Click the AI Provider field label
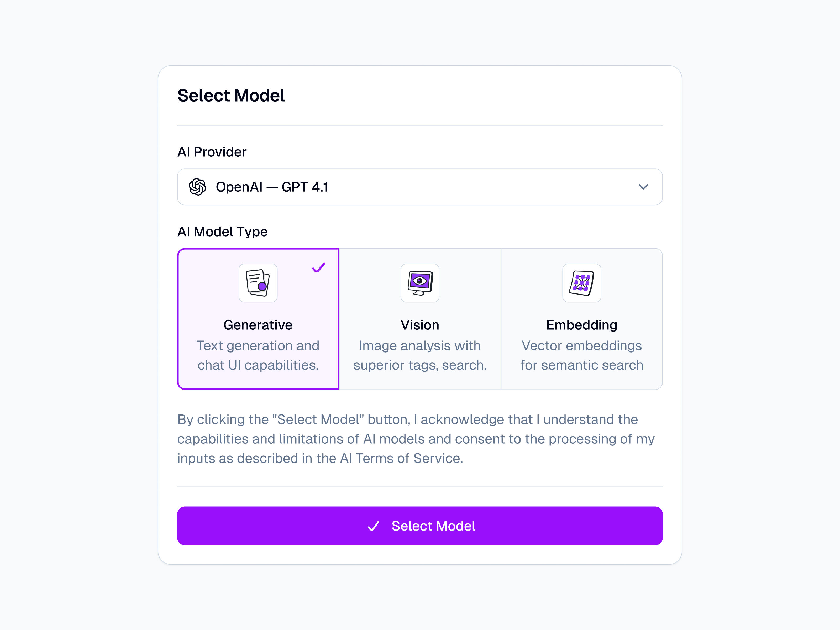 [212, 152]
